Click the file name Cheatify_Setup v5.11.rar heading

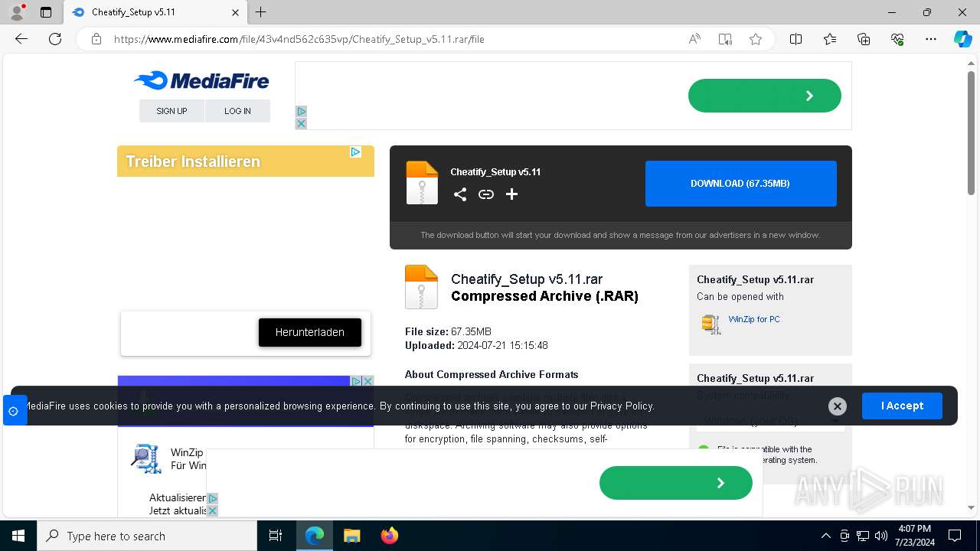coord(527,279)
